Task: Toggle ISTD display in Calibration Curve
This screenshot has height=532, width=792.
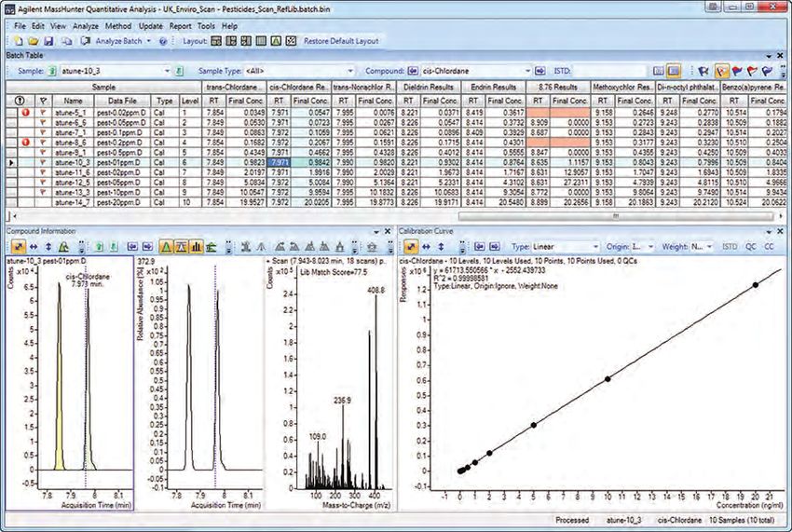Action: (x=730, y=247)
